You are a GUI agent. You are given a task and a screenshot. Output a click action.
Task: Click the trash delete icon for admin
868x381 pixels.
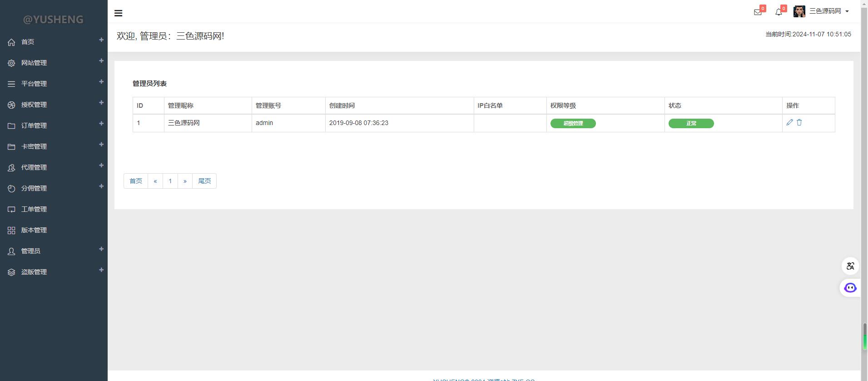click(799, 122)
